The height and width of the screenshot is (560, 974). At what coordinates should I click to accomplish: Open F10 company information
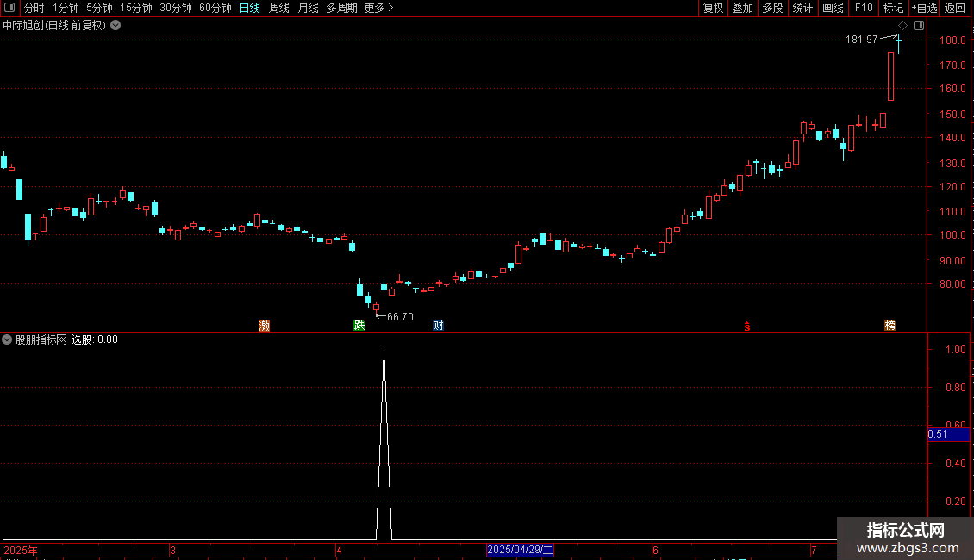tap(864, 8)
